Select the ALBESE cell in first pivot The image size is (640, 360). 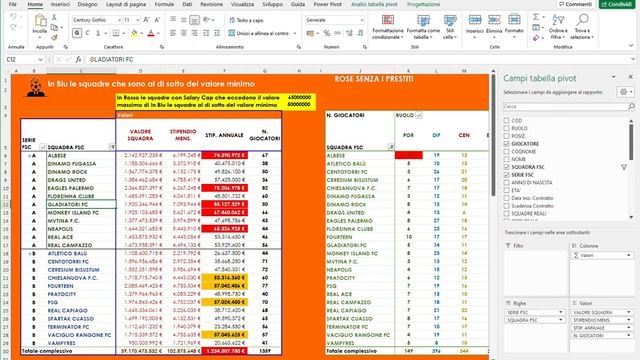click(x=81, y=156)
